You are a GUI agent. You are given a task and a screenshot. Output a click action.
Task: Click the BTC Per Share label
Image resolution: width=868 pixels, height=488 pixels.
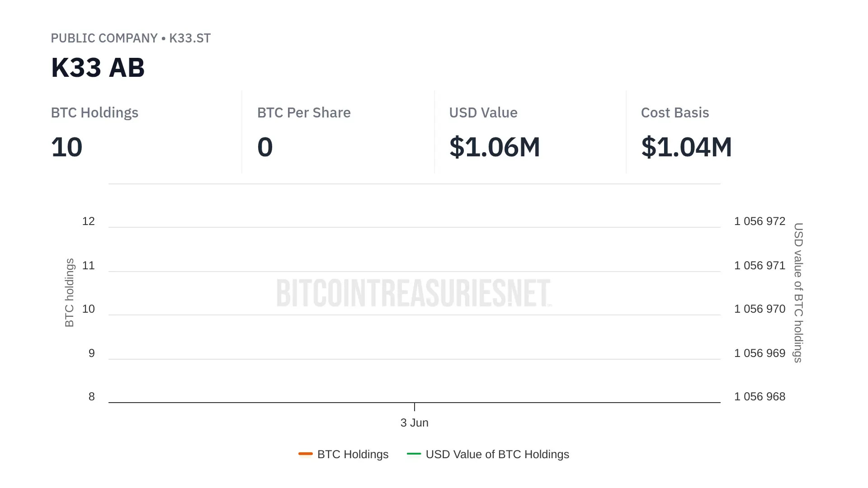(x=304, y=113)
